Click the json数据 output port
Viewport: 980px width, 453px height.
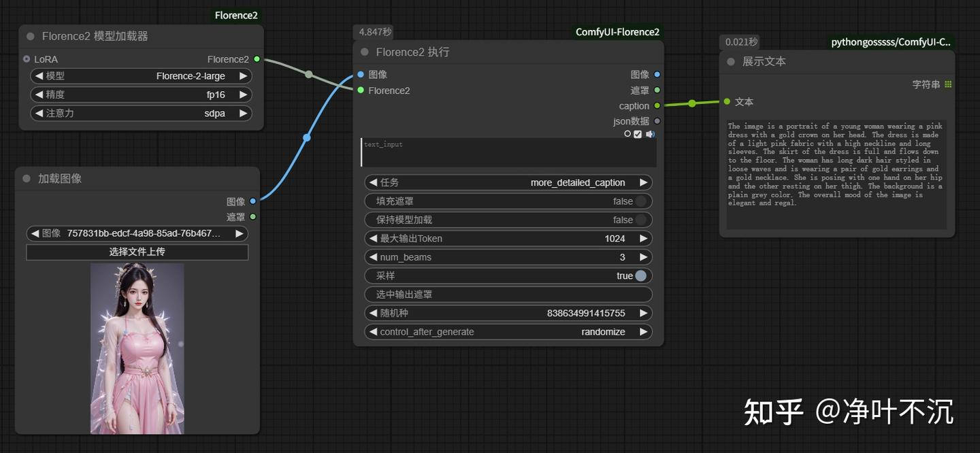coord(657,121)
